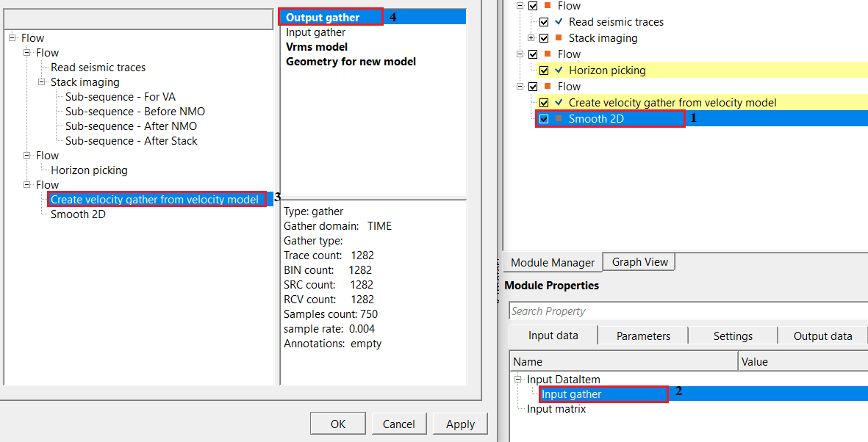Click checkmark icon of Create velocity gather from velocity model

(559, 102)
